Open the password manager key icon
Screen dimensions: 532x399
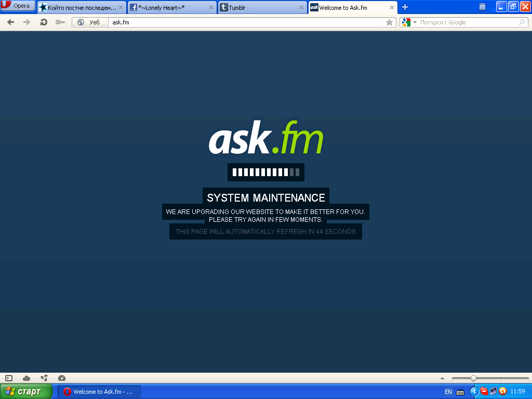[60, 22]
